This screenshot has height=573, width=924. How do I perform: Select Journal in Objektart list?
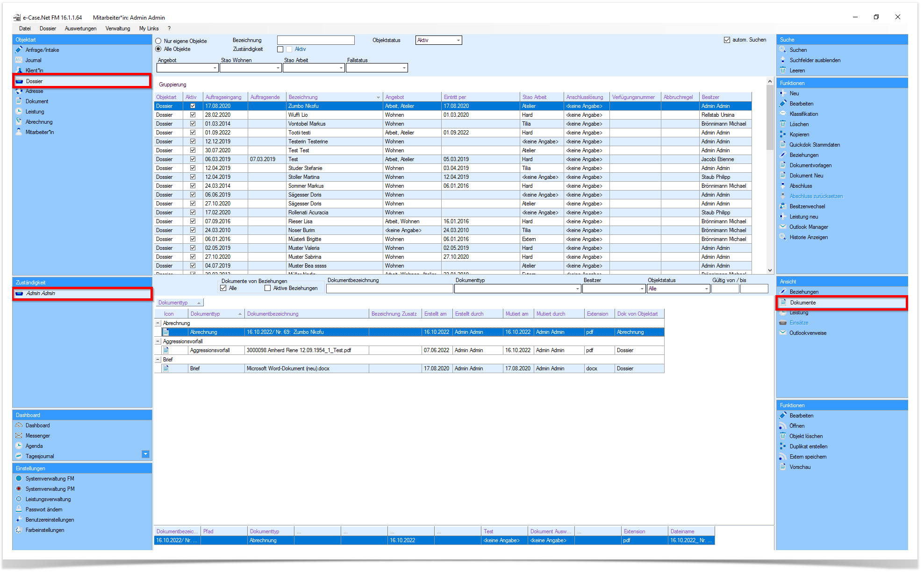(x=33, y=60)
